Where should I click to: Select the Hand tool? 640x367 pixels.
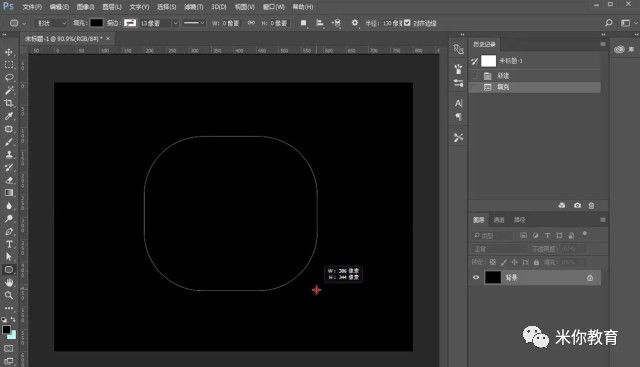9,282
